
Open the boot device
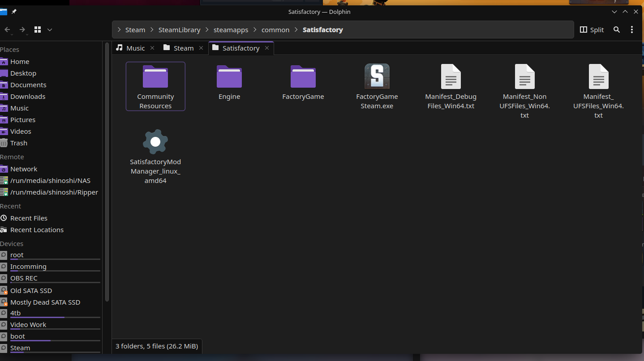tap(50, 336)
